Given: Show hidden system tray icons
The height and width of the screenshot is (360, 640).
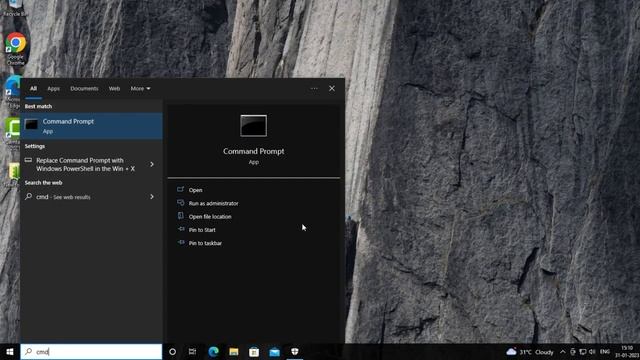Looking at the screenshot, I should point(563,352).
